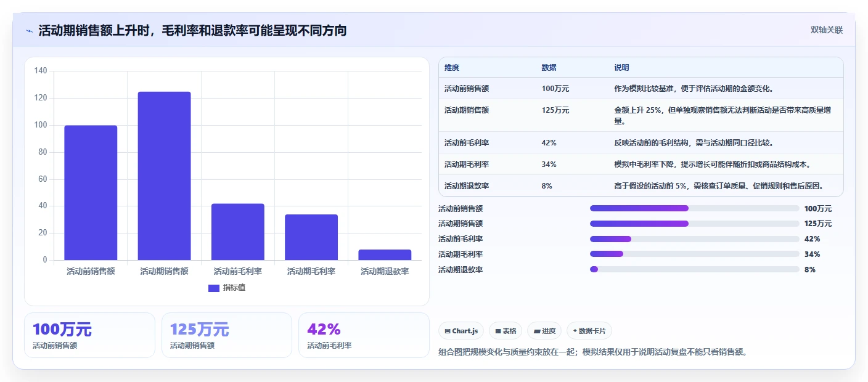Click the 活动前销售额 bar in the chart
The image size is (868, 382).
(91, 193)
